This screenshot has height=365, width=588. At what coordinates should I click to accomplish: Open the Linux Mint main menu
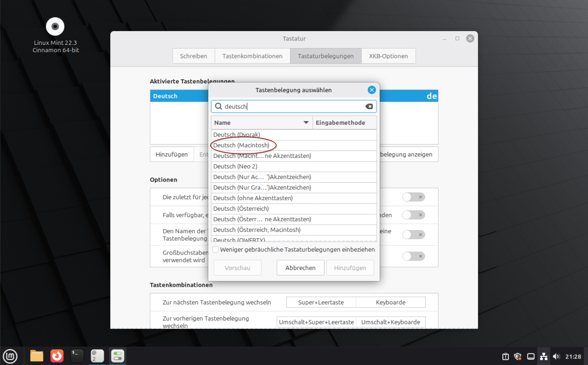tap(10, 356)
